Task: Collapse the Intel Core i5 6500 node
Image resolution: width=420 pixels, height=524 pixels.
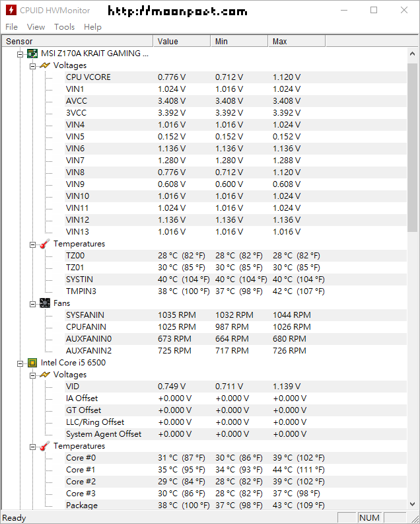Action: click(x=20, y=363)
